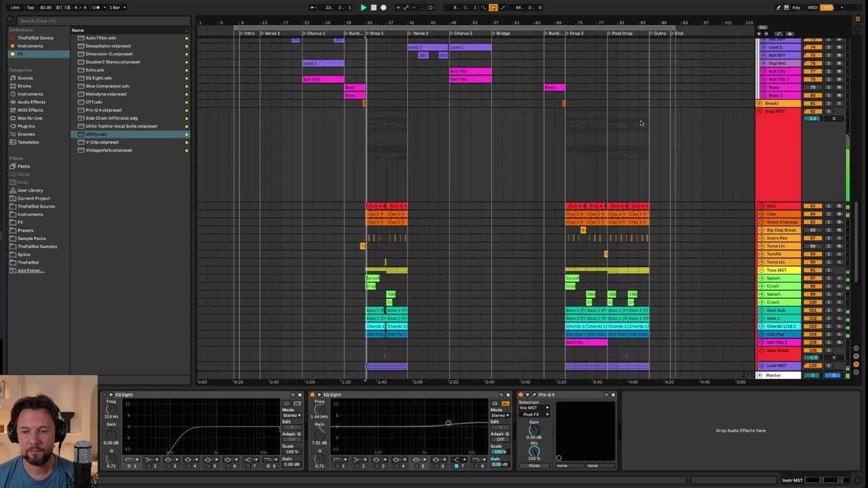The image size is (868, 488).
Task: Open Mode Stereo dropdown on first EQ Eight
Action: 291,415
